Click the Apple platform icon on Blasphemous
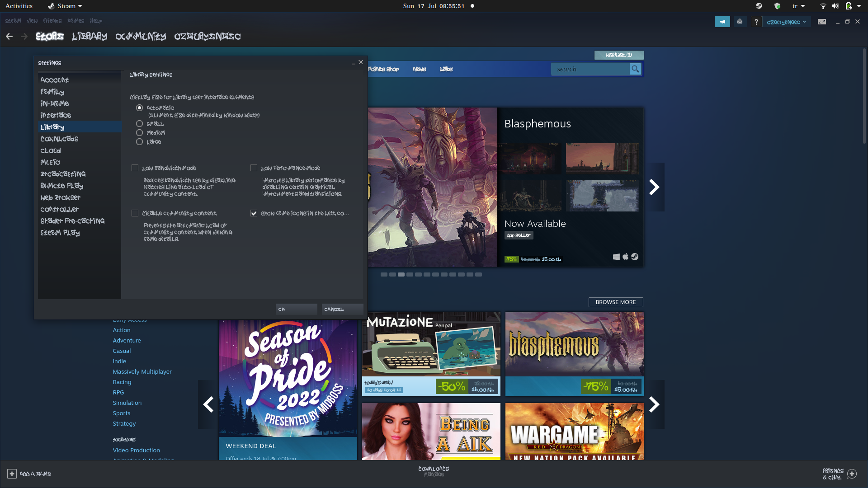This screenshot has width=868, height=488. 626,257
